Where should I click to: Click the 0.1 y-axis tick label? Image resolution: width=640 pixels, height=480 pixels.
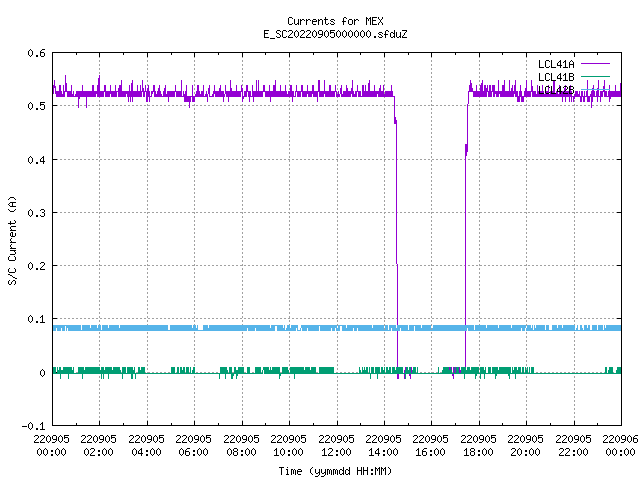[36, 319]
